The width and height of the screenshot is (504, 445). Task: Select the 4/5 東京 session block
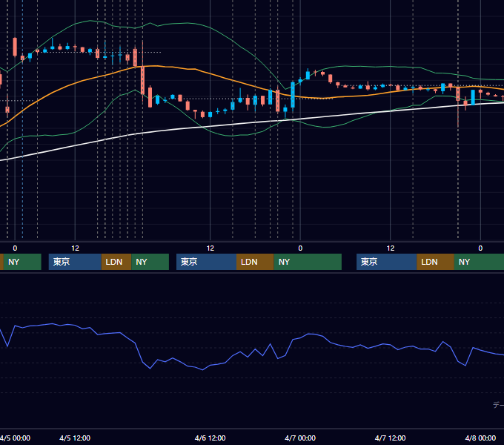75,262
